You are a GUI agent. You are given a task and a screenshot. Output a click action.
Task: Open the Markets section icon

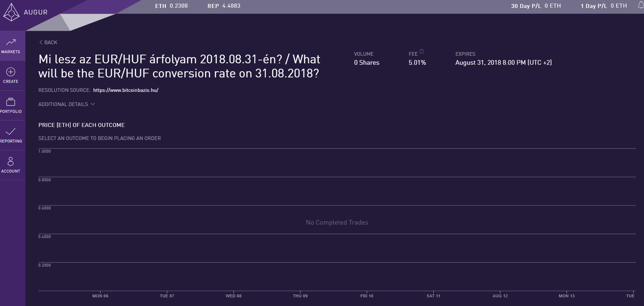(x=11, y=42)
